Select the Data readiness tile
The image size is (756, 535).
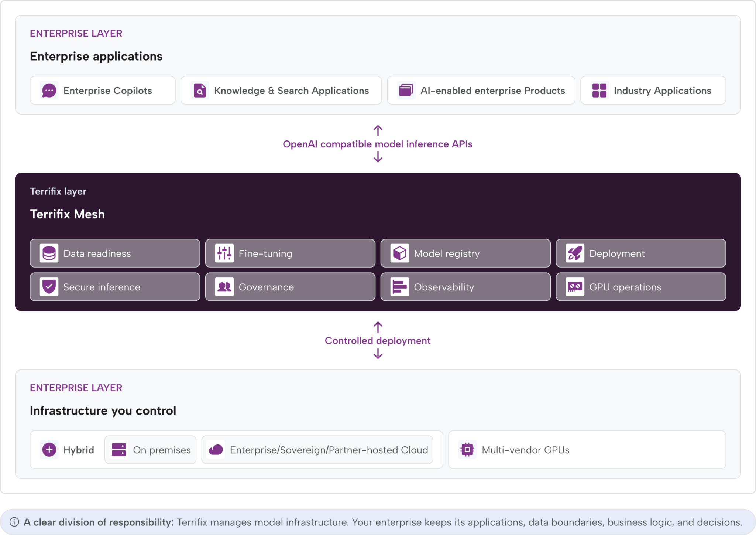coord(115,253)
